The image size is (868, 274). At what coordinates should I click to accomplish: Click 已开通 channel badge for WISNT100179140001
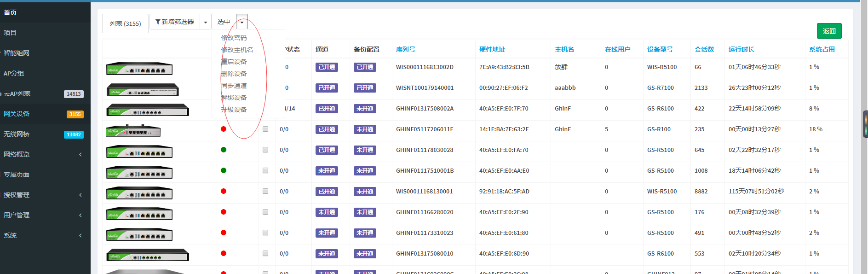[x=327, y=88]
